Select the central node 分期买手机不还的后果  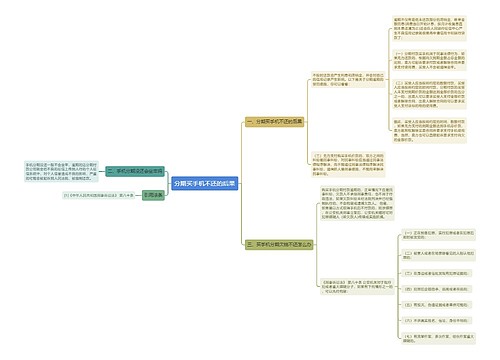(205, 183)
